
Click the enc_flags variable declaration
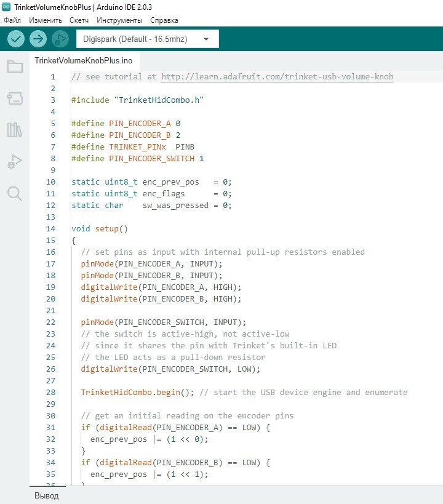point(164,194)
